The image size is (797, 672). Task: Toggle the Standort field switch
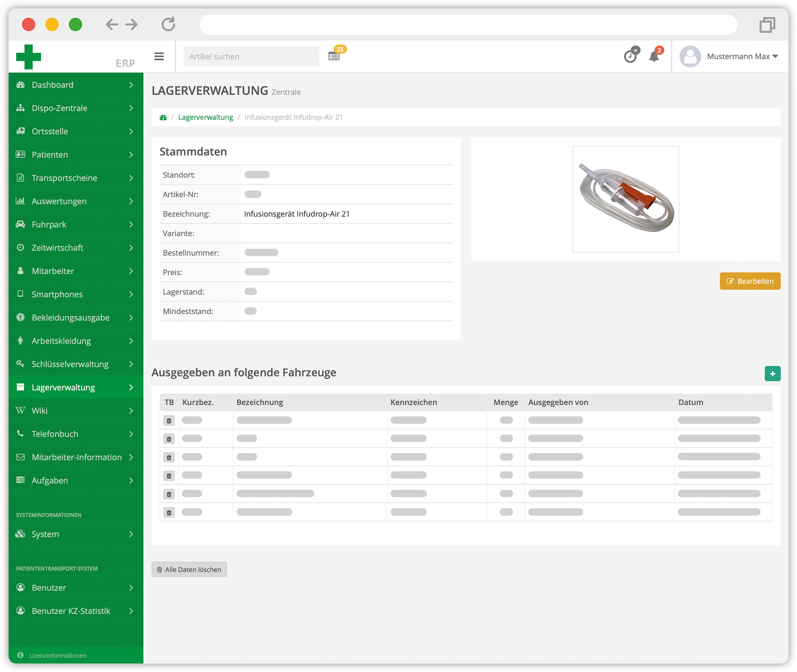click(257, 174)
